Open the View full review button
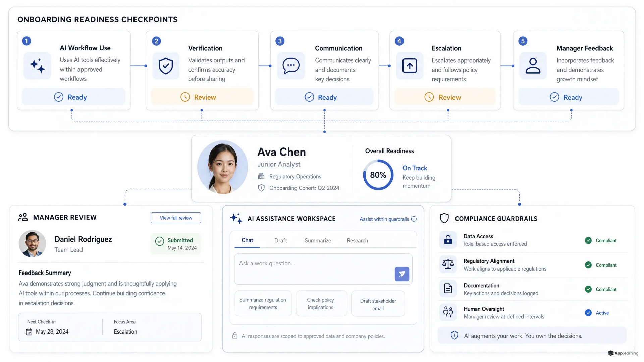 point(176,218)
